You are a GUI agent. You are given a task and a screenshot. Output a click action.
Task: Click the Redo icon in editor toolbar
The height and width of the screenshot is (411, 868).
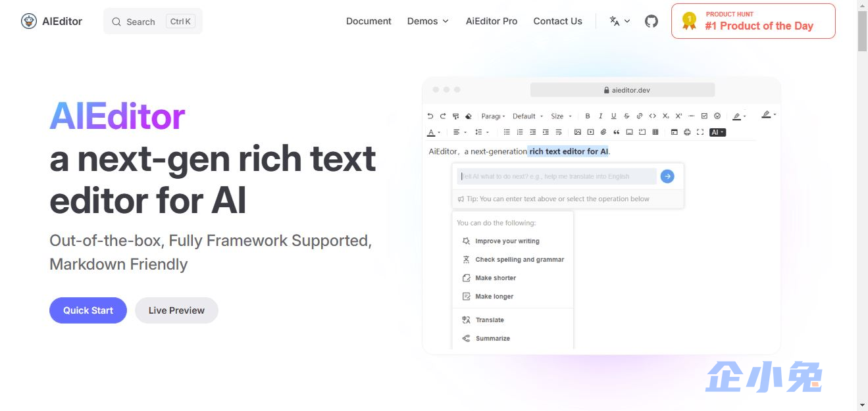tap(443, 116)
